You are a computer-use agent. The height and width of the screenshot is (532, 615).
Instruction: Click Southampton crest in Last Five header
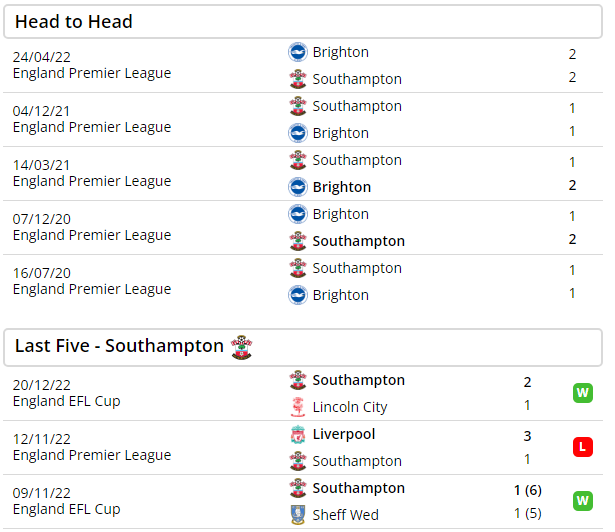[x=242, y=348]
